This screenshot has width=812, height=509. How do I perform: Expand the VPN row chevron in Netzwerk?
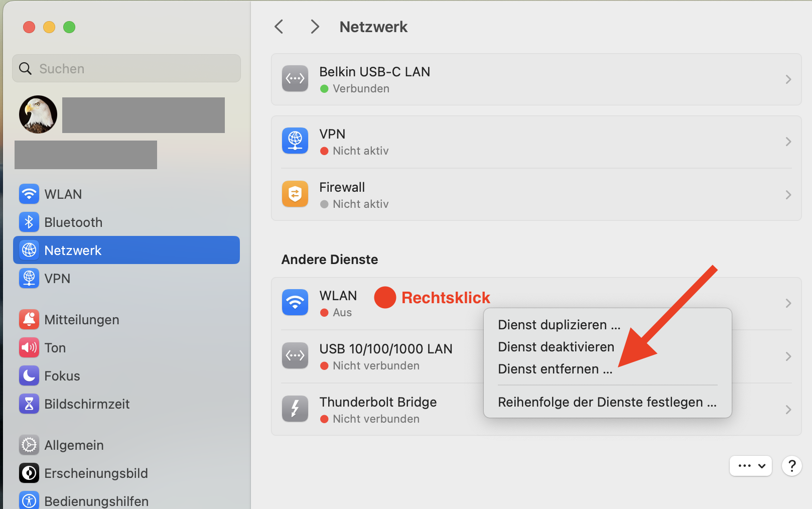tap(788, 142)
